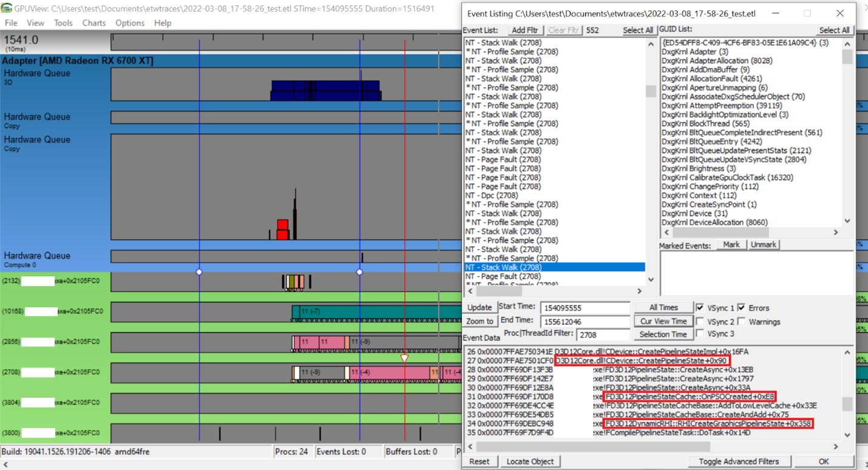Image resolution: width=868 pixels, height=470 pixels.
Task: Enable the VSync 3 checkbox
Action: coord(700,333)
